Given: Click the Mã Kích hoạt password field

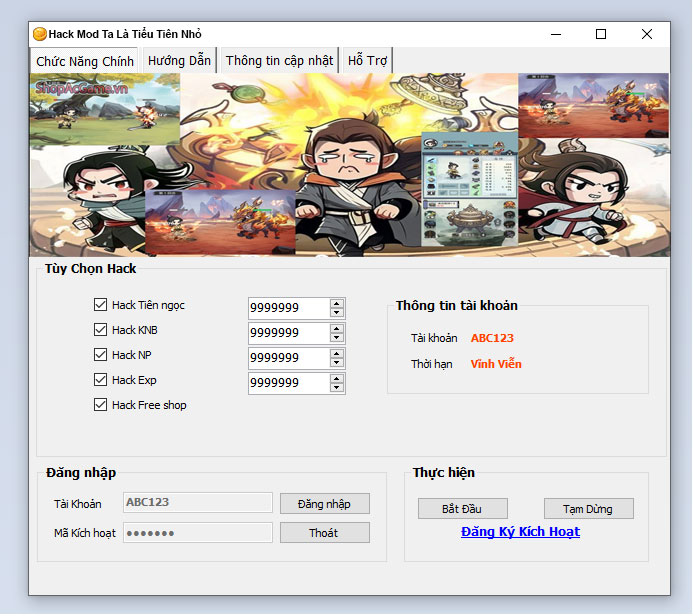Looking at the screenshot, I should pyautogui.click(x=198, y=532).
